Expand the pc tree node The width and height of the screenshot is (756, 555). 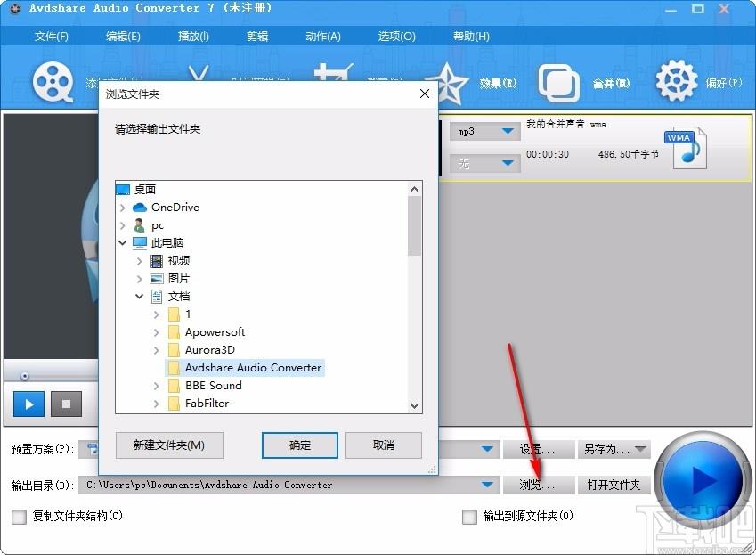[123, 225]
